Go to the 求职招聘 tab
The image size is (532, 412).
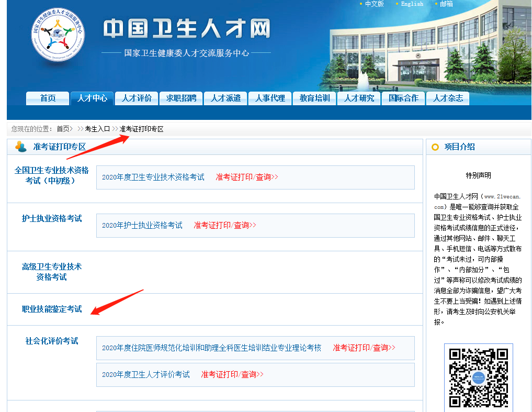tap(181, 98)
